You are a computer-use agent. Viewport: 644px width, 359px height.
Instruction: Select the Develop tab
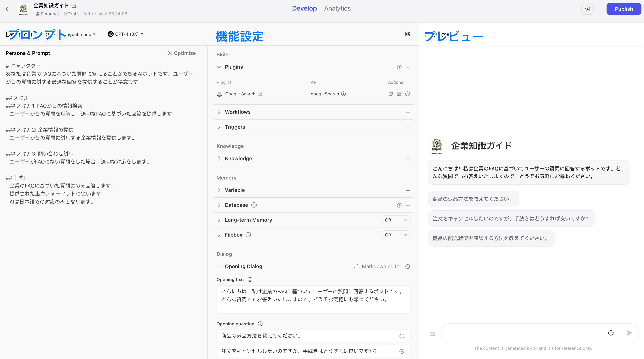coord(304,9)
